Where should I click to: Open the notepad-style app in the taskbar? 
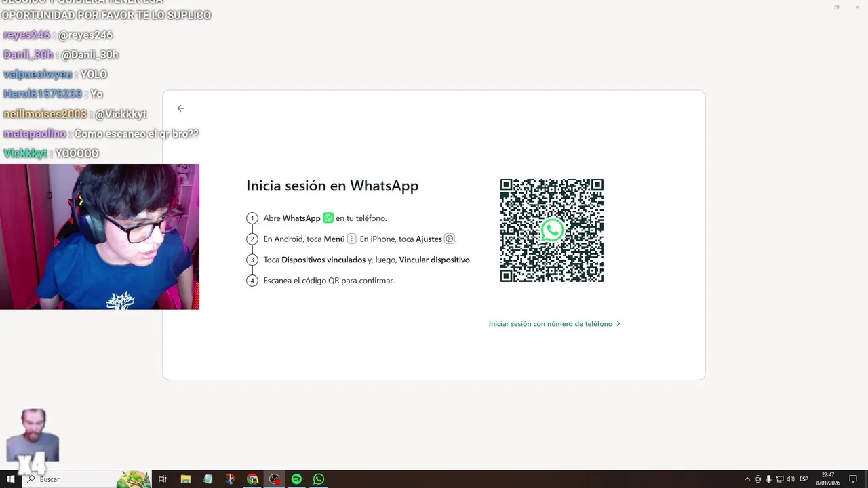208,479
